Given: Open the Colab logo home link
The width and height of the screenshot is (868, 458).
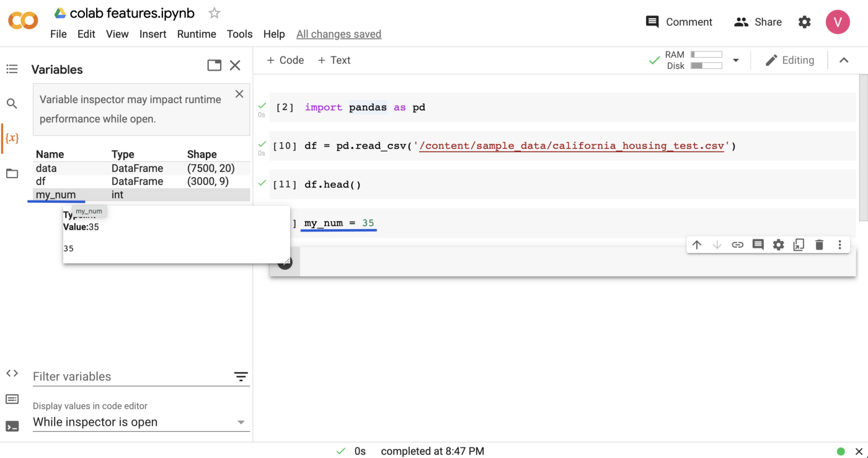Looking at the screenshot, I should click(23, 22).
